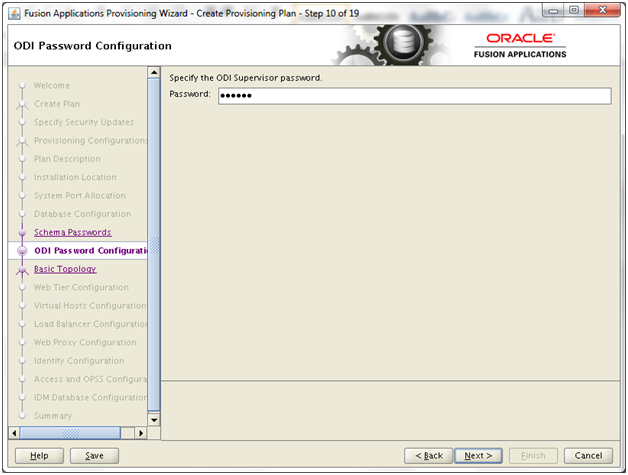Click the step list scroll up arrow
The height and width of the screenshot is (475, 628).
[x=154, y=72]
